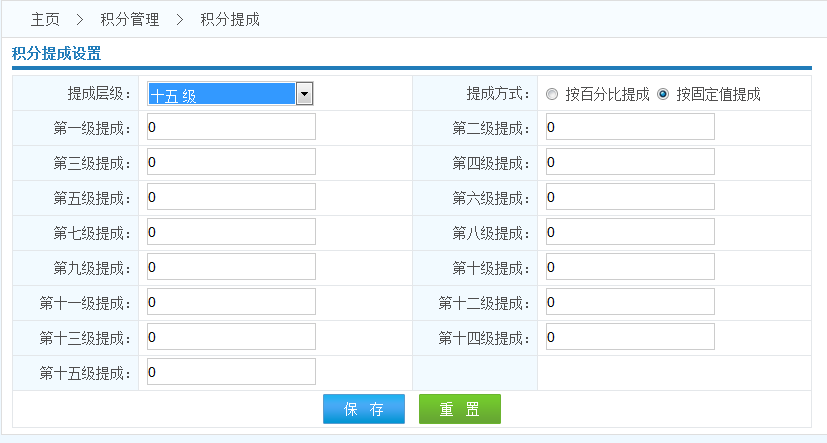This screenshot has width=827, height=443.
Task: Open the 提成层级 dropdown showing 十五级
Action: pos(231,94)
